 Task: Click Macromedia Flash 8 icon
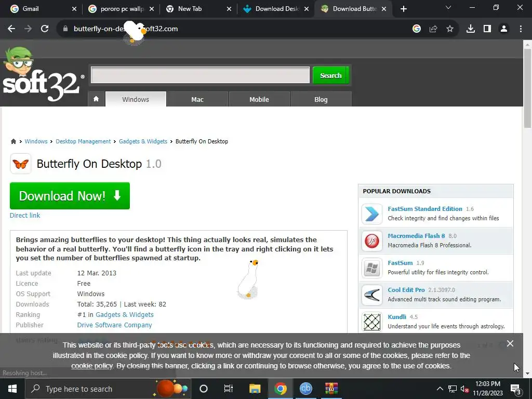click(372, 241)
